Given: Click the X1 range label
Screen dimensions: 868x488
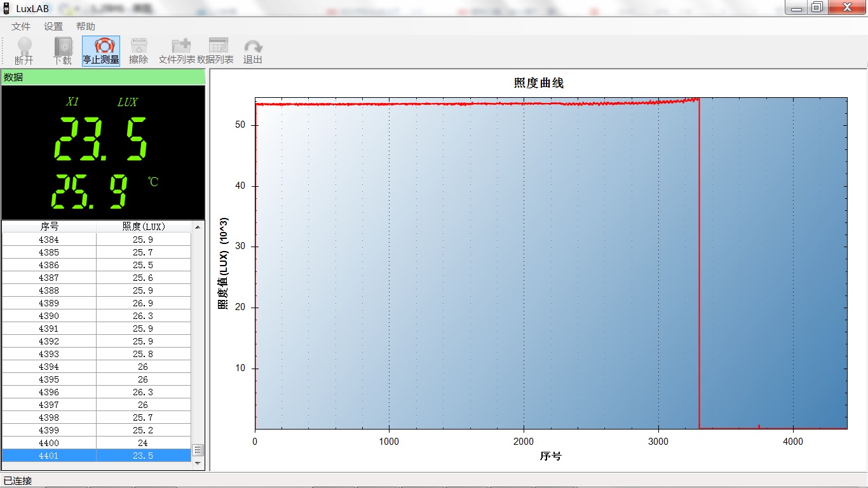Looking at the screenshot, I should pyautogui.click(x=72, y=102).
